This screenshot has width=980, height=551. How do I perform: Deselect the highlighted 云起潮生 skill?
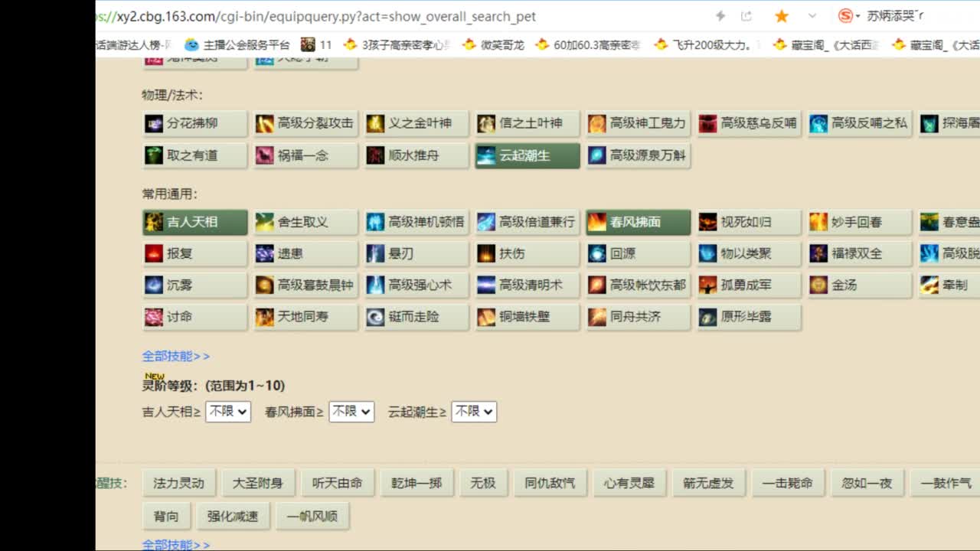tap(528, 155)
